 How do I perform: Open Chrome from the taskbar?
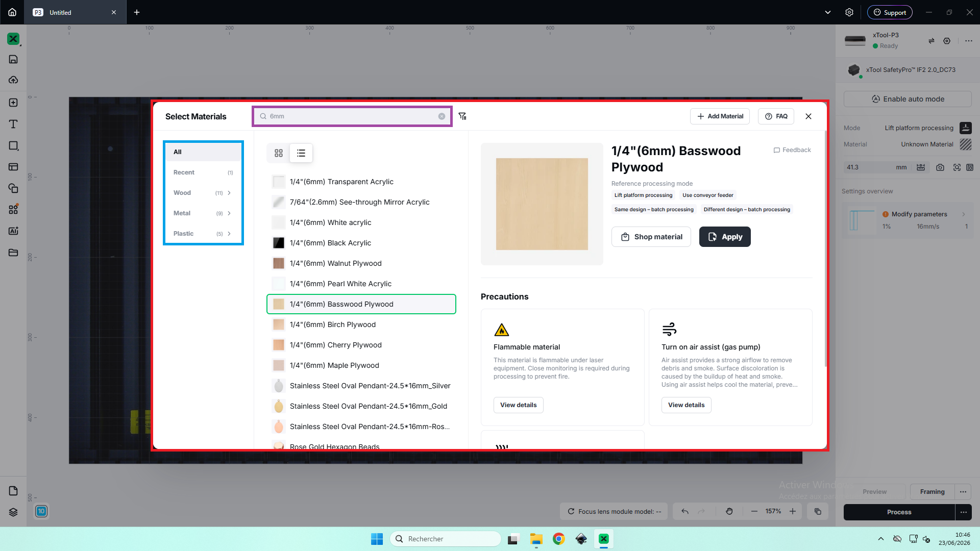tap(559, 539)
